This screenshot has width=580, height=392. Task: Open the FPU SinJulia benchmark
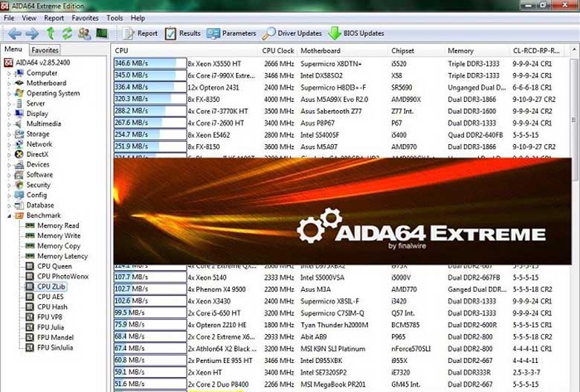coord(55,347)
